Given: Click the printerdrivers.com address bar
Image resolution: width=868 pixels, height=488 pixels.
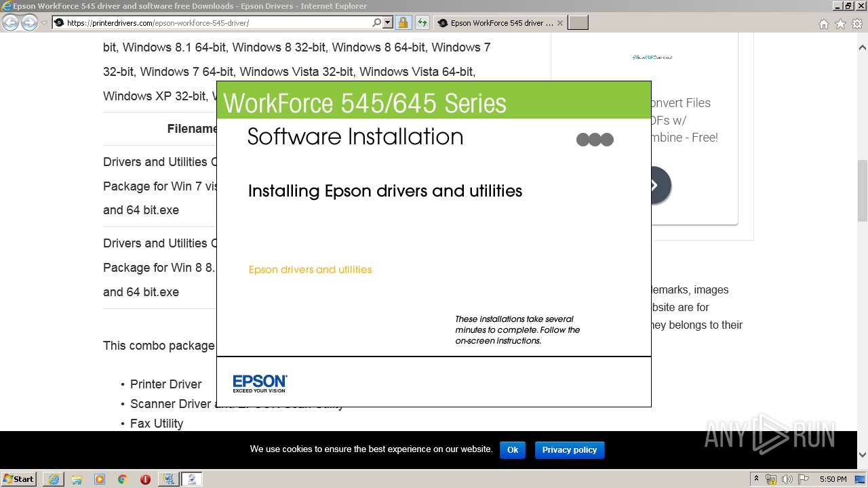Looking at the screenshot, I should coord(210,23).
